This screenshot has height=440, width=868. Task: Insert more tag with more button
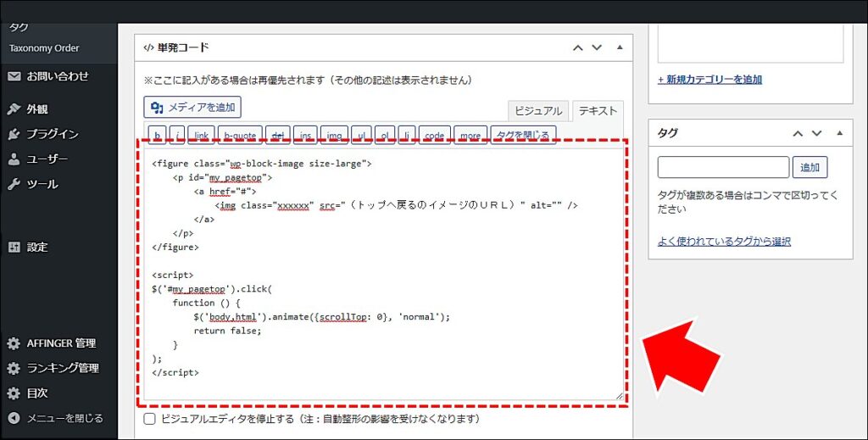click(x=470, y=135)
